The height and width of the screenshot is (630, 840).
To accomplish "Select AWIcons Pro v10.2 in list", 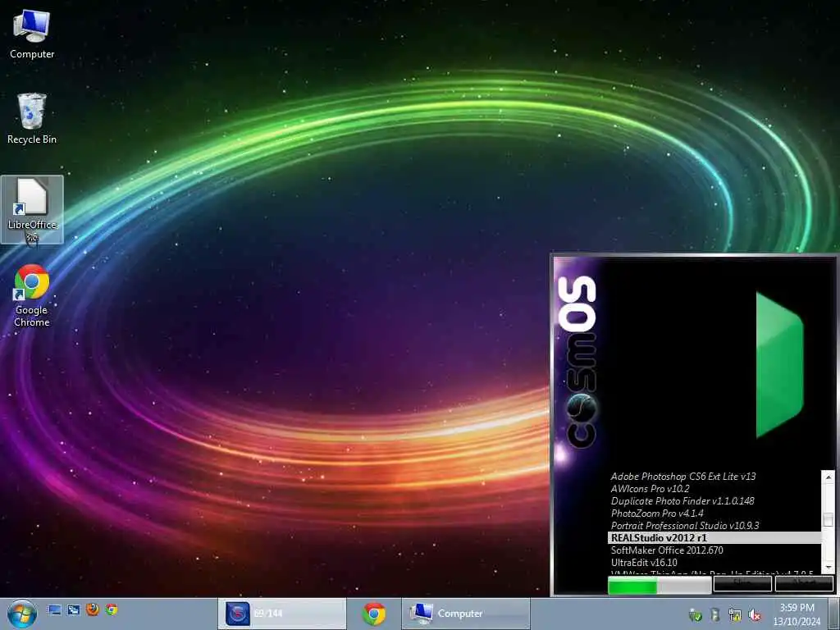I will click(650, 489).
